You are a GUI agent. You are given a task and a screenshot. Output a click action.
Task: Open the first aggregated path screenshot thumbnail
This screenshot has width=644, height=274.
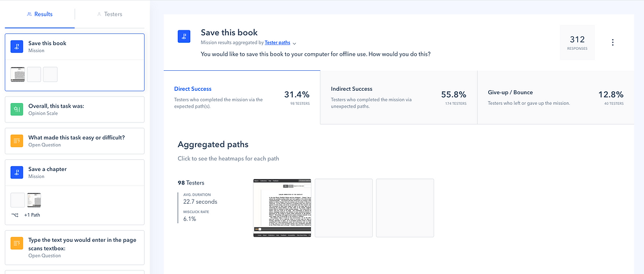coord(282,208)
